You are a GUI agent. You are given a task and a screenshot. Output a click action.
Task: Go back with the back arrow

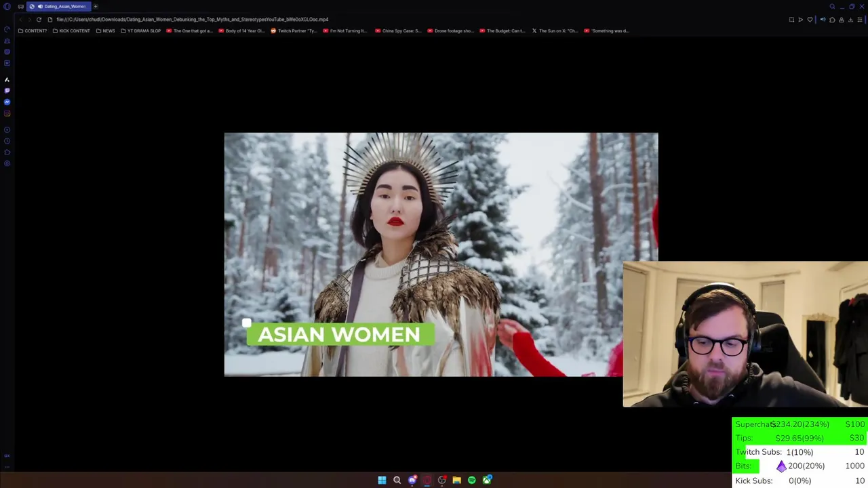tap(20, 20)
